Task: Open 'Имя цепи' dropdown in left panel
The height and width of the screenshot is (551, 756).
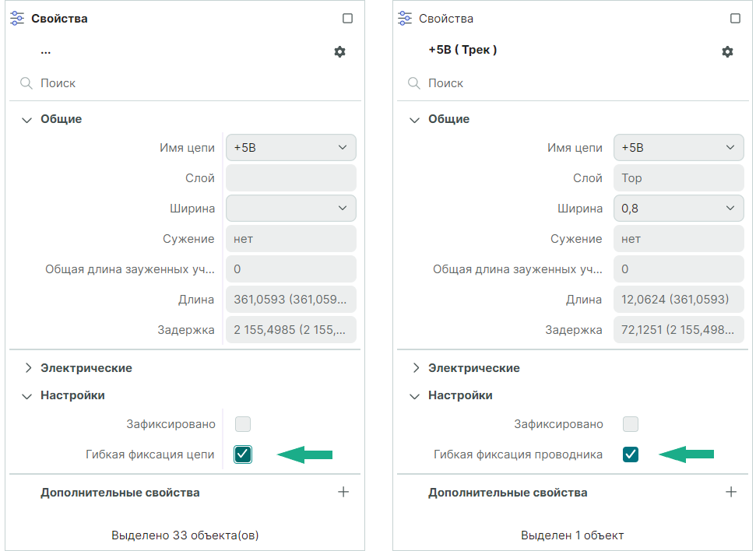Action: (291, 148)
